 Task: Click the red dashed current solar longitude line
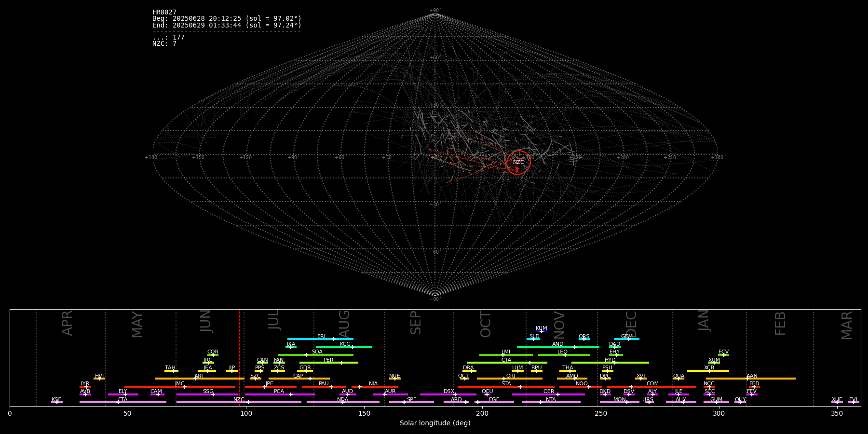pos(240,357)
